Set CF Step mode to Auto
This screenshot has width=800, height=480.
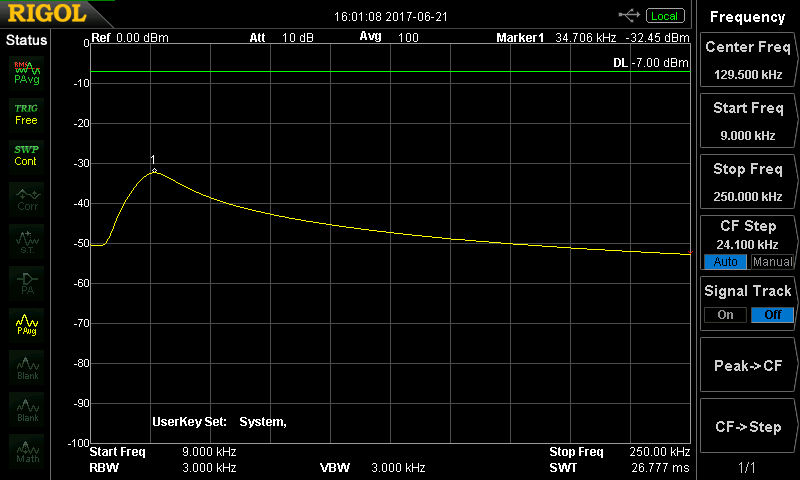(725, 262)
